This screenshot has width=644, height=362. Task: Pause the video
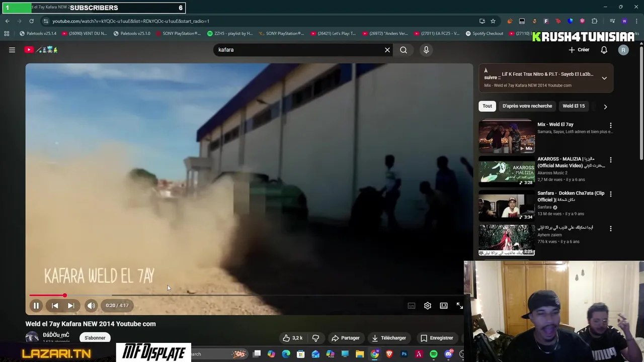click(36, 305)
